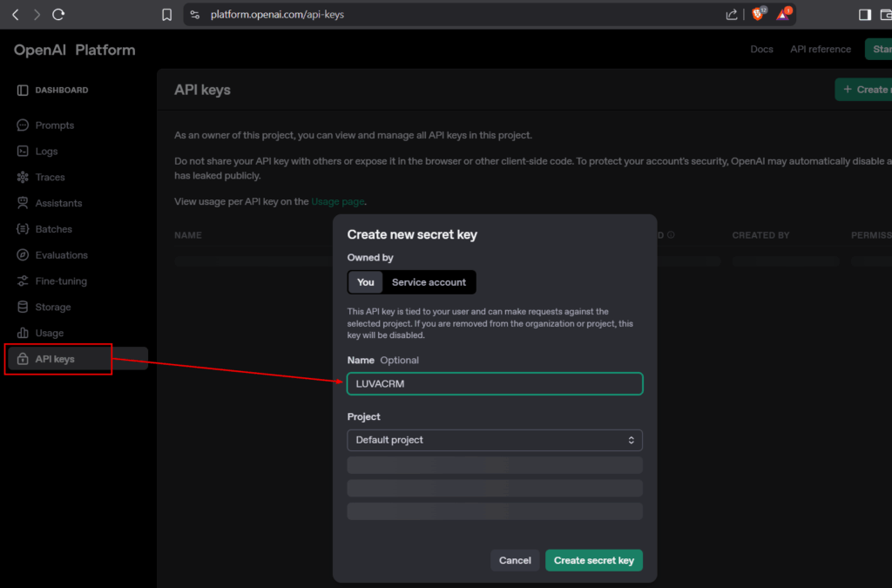Open Assistants in the sidebar

coord(58,203)
